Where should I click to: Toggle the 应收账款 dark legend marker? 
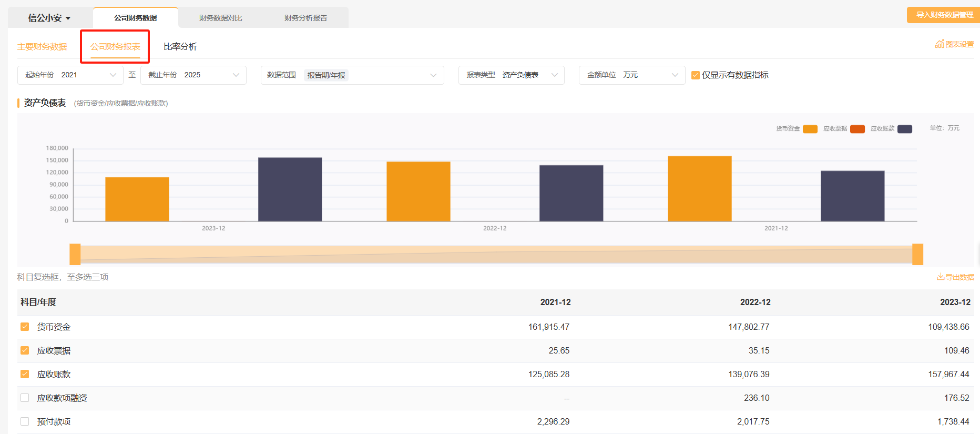tap(904, 129)
